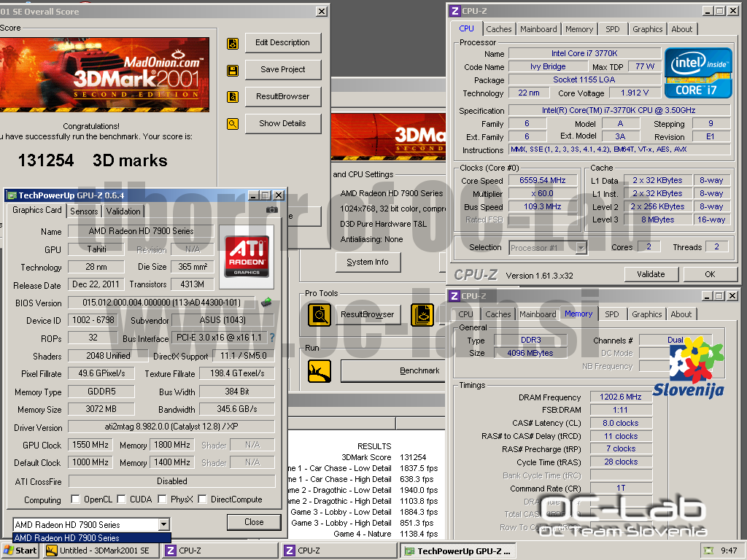Click the ResultBrowser icon beside its button

click(233, 97)
